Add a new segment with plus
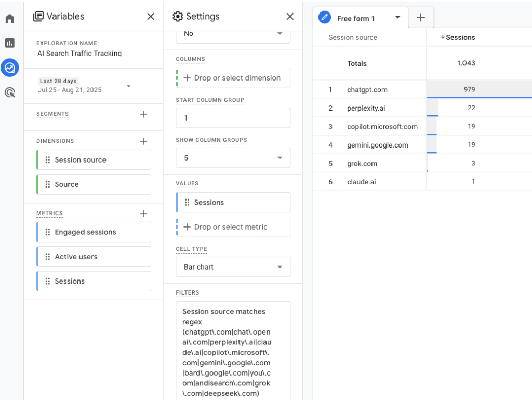Viewport: 532px width, 400px height. point(143,114)
